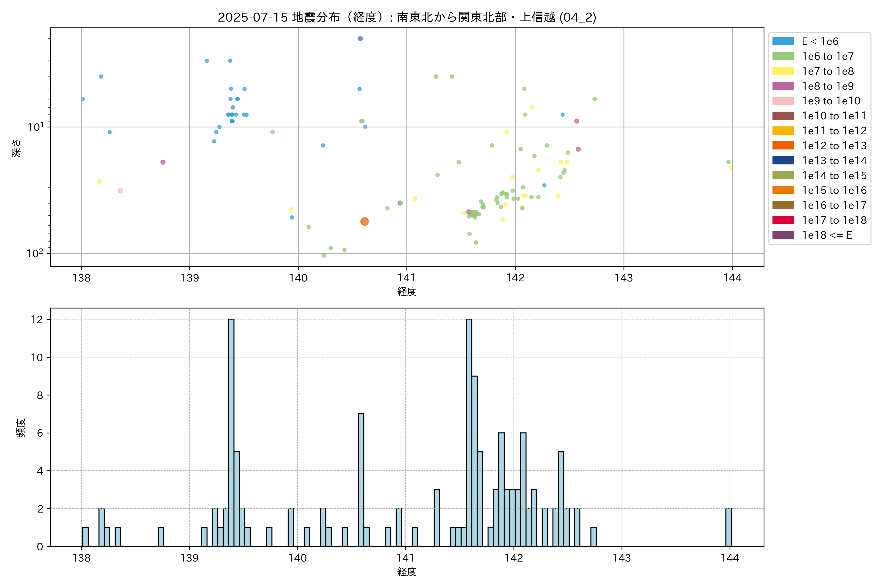Screen dimensions: 882x588
Task: Click the chart title text at top
Action: [407, 17]
